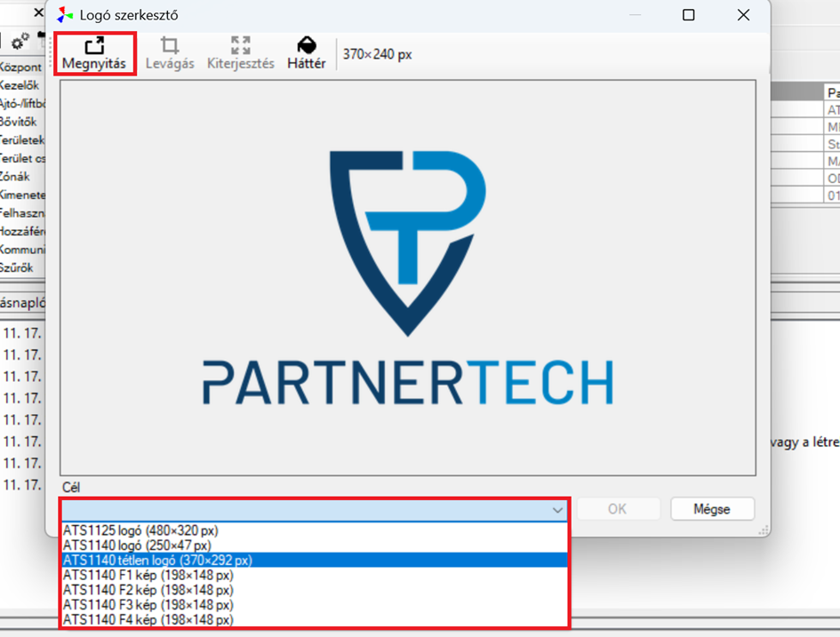Viewport: 840px width, 637px height.
Task: Click the Logó szerkesztő app icon
Action: pyautogui.click(x=66, y=15)
